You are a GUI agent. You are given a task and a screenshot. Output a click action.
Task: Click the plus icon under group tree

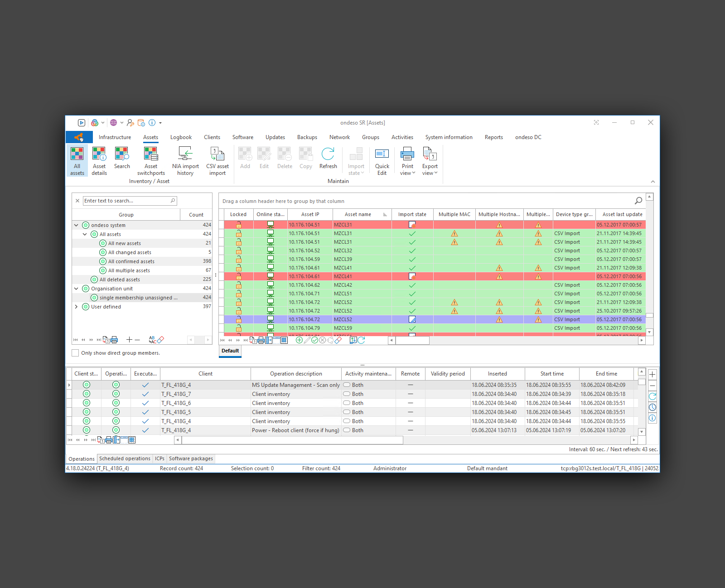(129, 340)
